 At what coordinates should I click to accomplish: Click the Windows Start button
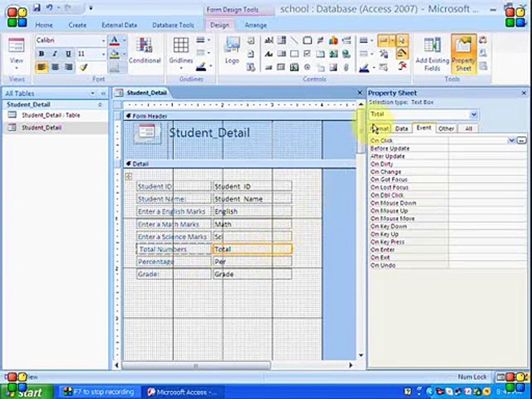(27, 392)
